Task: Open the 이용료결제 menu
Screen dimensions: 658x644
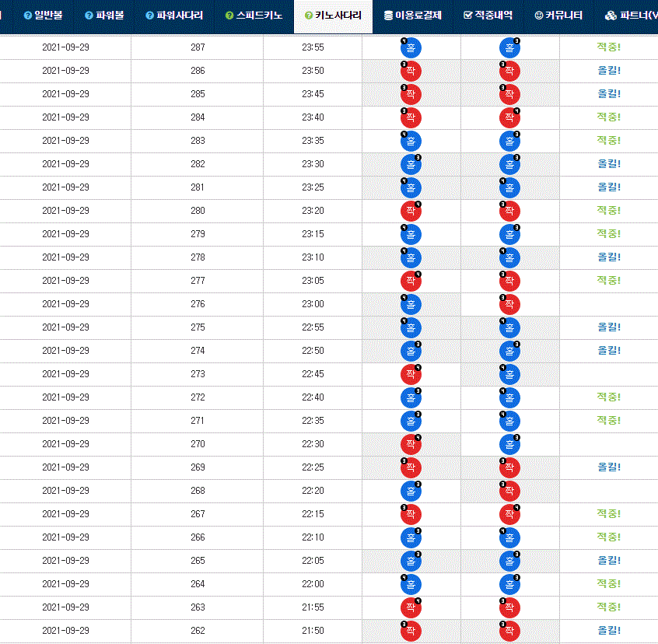Action: click(x=413, y=16)
